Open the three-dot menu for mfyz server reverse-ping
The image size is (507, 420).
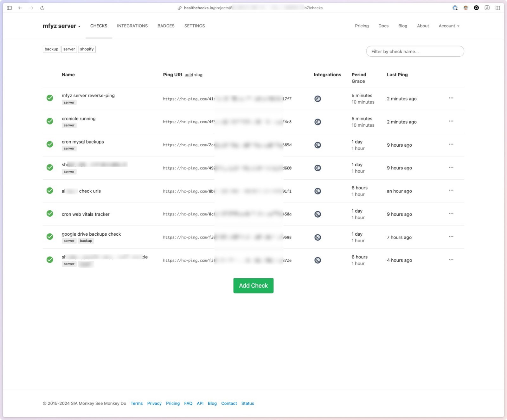[x=451, y=98]
